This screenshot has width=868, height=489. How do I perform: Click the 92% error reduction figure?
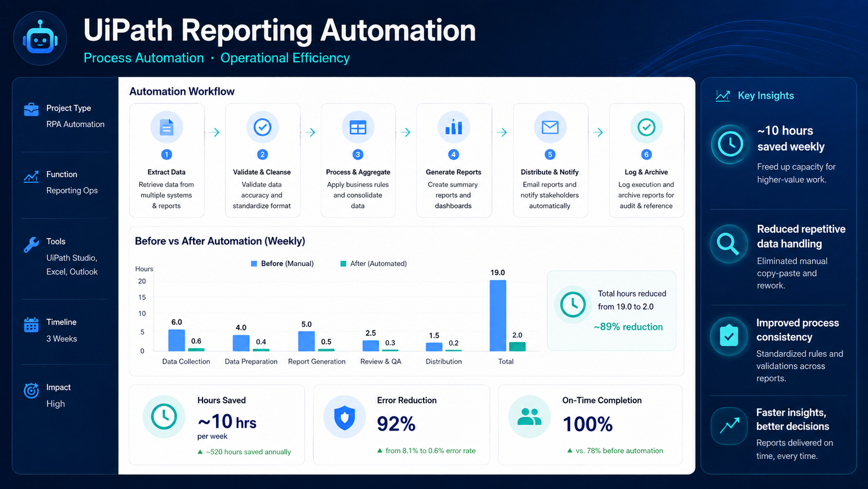(396, 424)
